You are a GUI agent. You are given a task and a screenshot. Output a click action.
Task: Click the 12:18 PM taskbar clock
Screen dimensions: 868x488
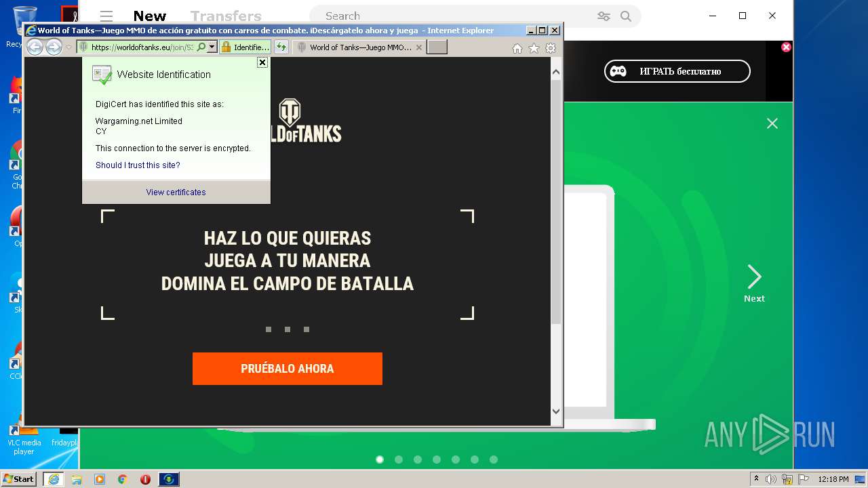833,479
